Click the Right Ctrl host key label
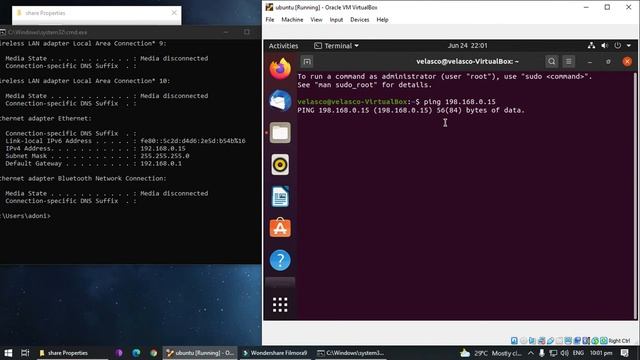The height and width of the screenshot is (360, 640). 619,341
